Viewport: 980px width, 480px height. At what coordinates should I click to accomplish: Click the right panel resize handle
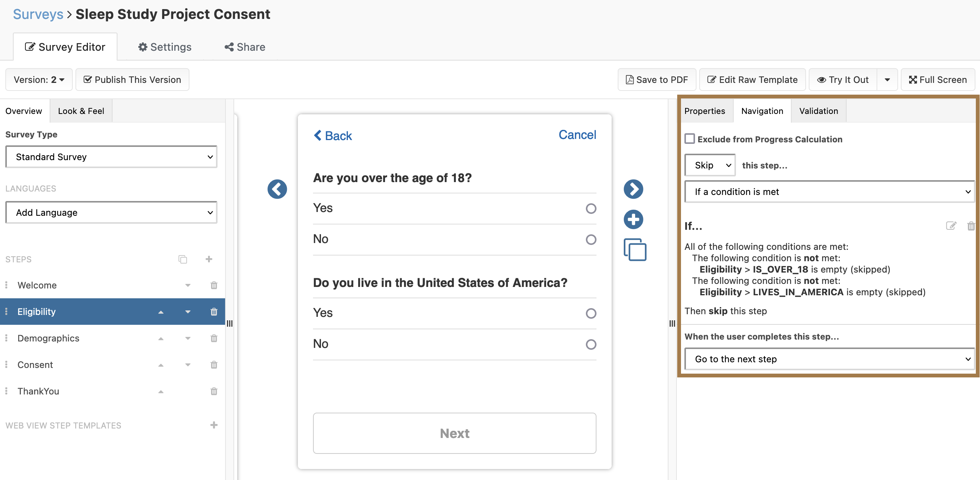click(672, 323)
